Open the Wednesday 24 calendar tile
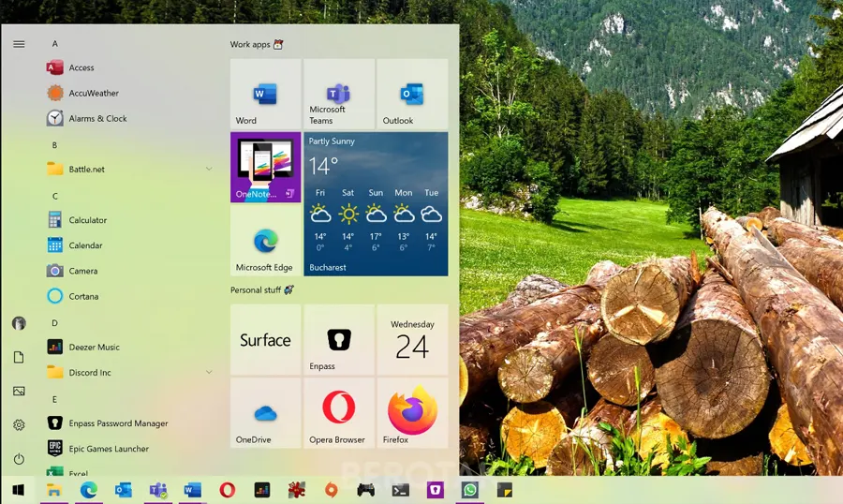 [412, 339]
